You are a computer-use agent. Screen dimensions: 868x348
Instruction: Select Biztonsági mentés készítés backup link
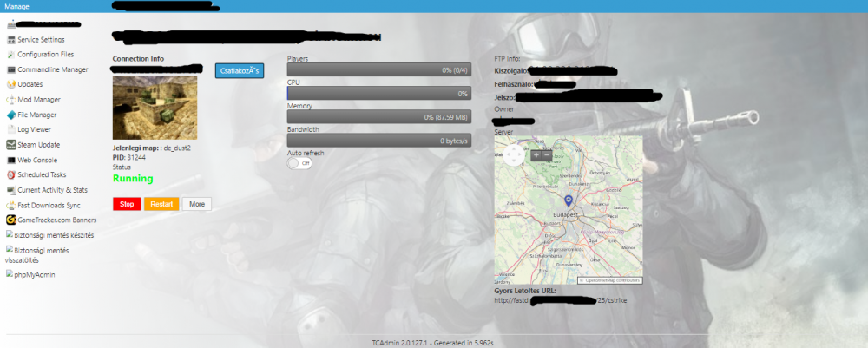[54, 235]
